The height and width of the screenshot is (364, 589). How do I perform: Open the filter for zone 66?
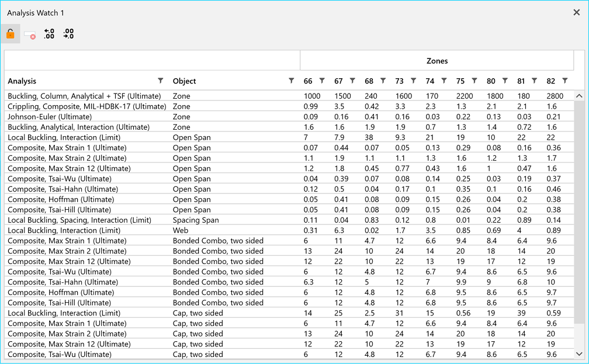tap(322, 81)
